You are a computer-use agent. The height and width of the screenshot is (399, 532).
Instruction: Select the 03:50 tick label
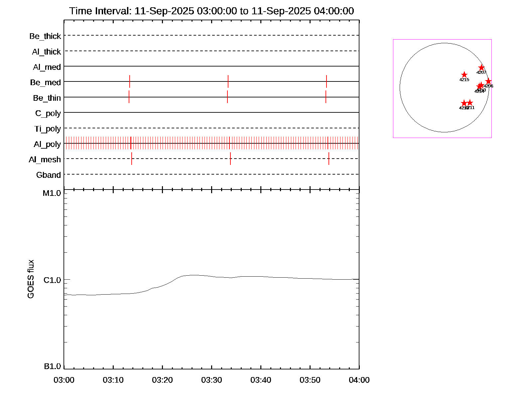310,380
